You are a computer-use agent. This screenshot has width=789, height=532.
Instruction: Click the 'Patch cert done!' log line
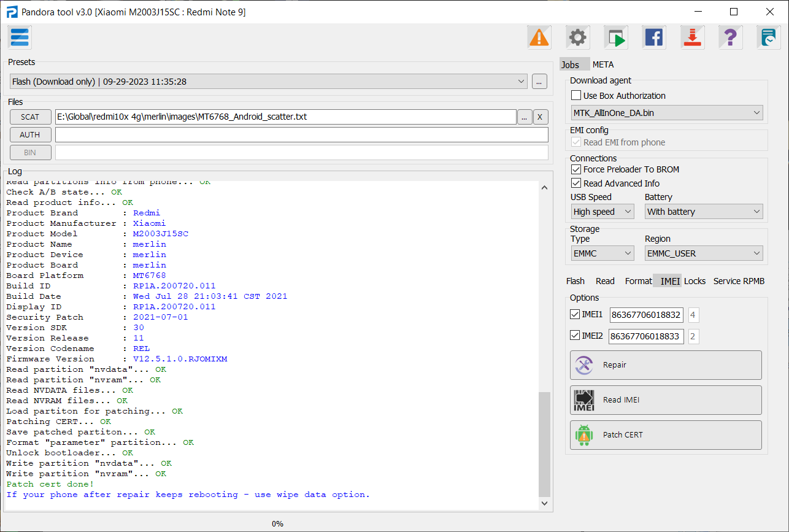(x=50, y=484)
